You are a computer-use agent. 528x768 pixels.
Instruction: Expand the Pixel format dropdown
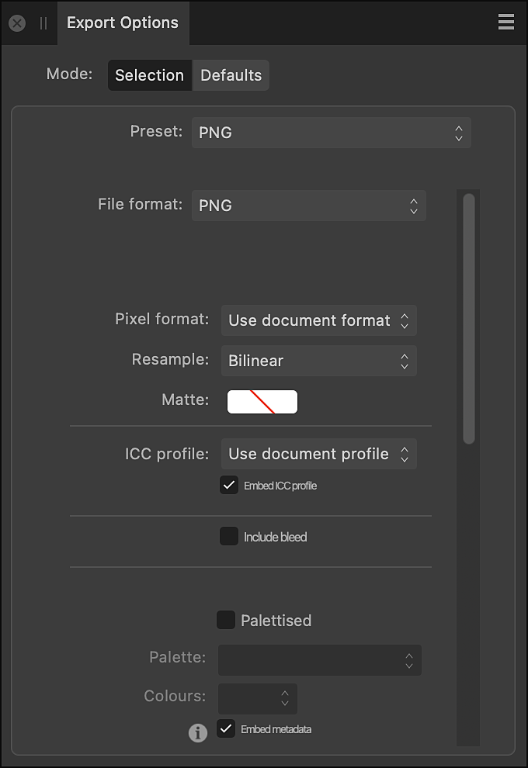[319, 321]
